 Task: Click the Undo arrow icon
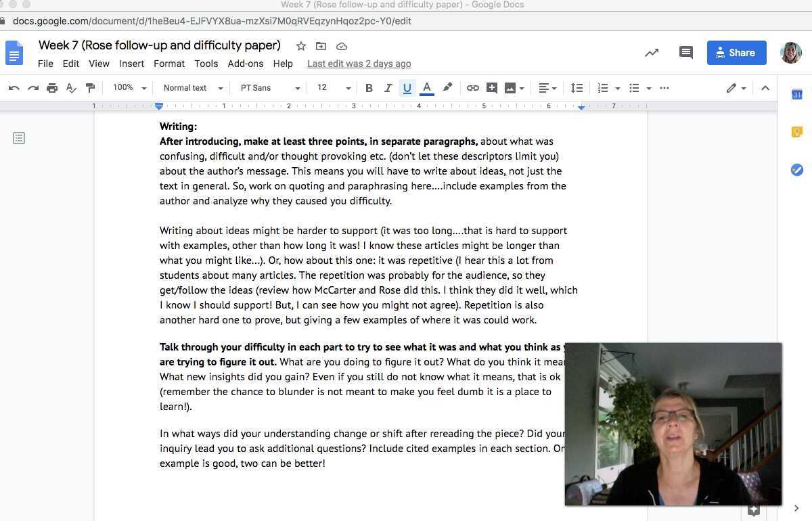(x=14, y=88)
